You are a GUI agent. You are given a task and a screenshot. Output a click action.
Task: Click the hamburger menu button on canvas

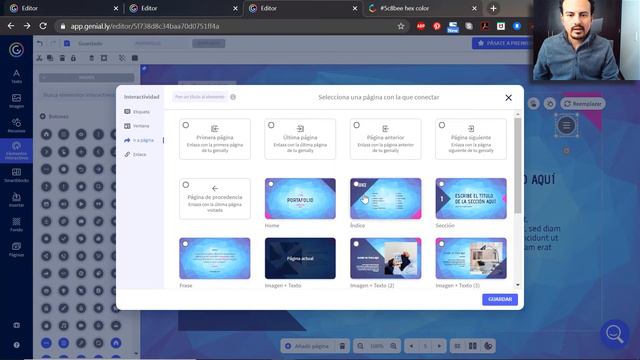tap(566, 125)
